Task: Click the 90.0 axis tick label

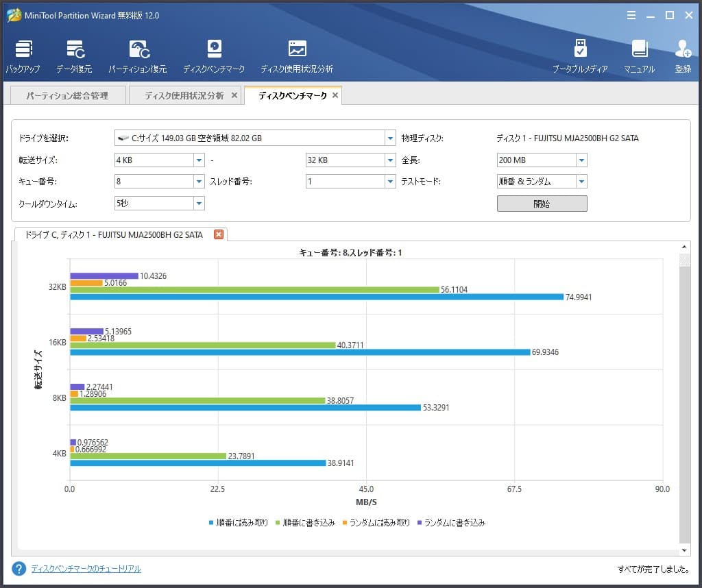Action: 662,489
